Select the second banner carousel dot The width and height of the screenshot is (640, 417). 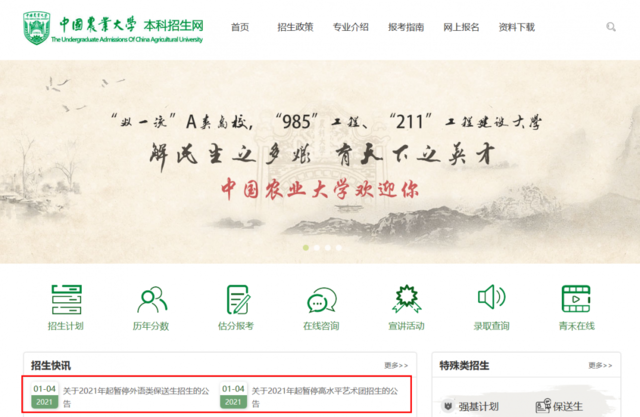[x=317, y=247]
